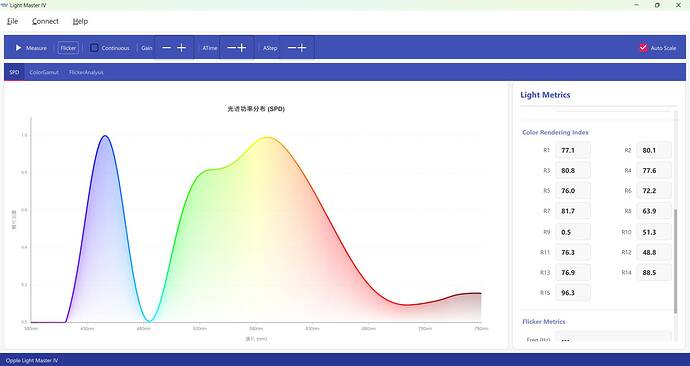The height and width of the screenshot is (366, 690).
Task: Decrease AStep with the minus icon
Action: 292,48
